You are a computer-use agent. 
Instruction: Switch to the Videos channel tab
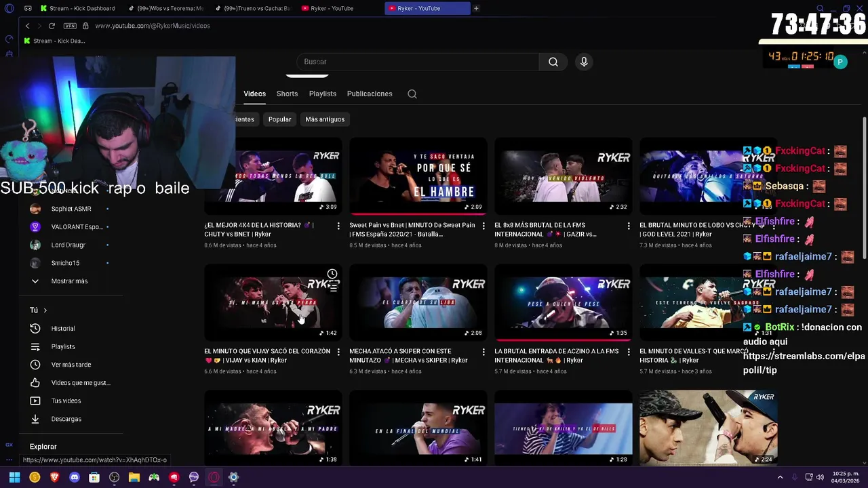point(255,94)
